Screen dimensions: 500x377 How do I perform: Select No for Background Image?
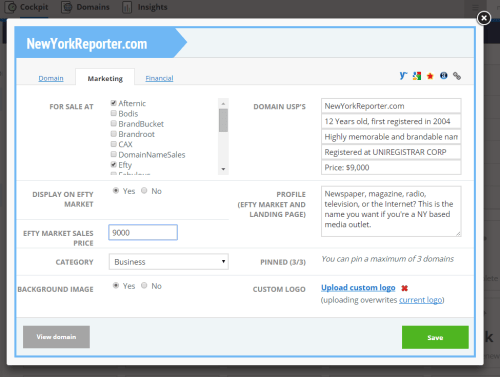pyautogui.click(x=144, y=285)
